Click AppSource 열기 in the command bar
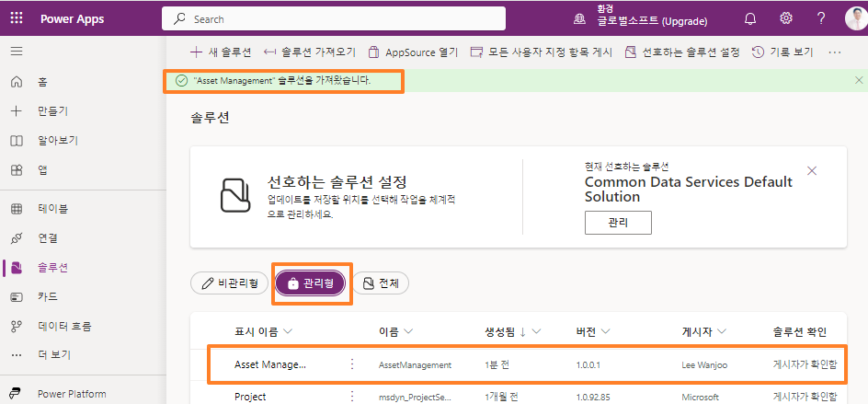This screenshot has width=868, height=404. point(413,52)
